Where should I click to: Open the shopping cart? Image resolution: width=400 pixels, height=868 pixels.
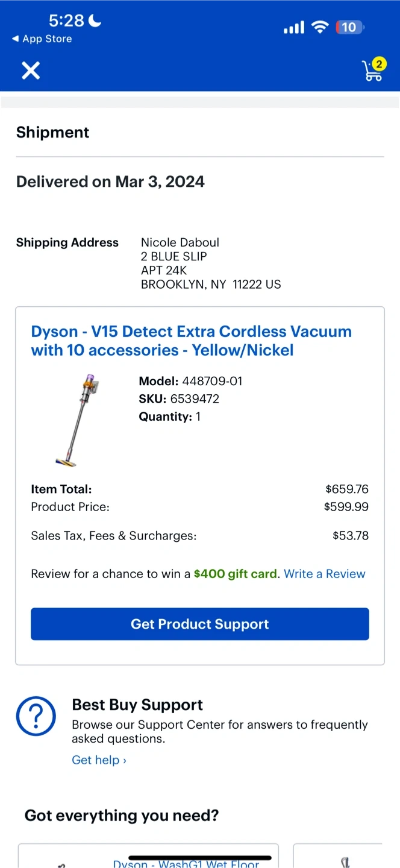click(x=372, y=72)
